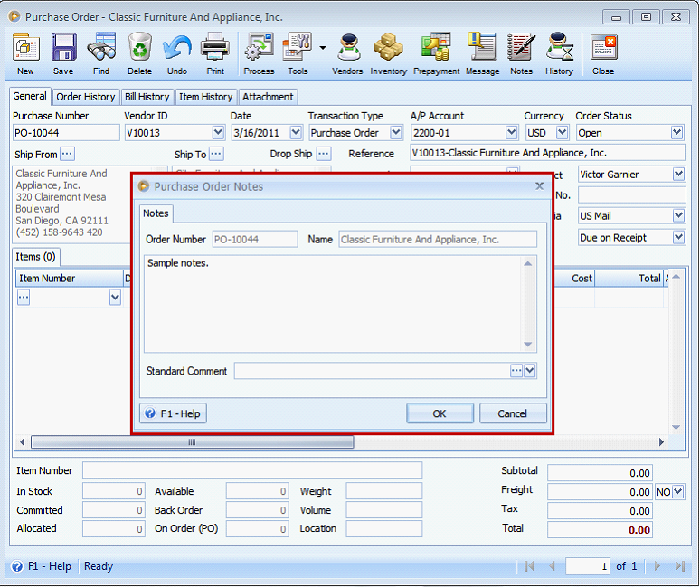Click F1 - Help in notes dialog
The height and width of the screenshot is (588, 700).
173,413
